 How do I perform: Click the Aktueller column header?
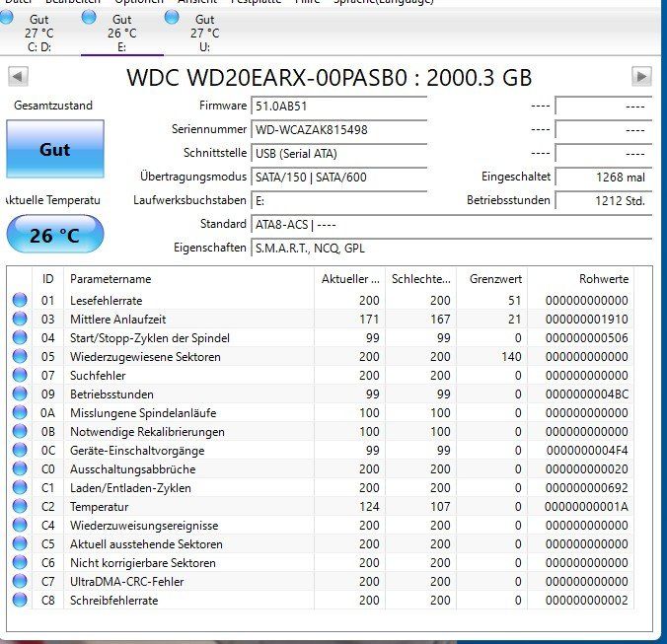point(349,279)
